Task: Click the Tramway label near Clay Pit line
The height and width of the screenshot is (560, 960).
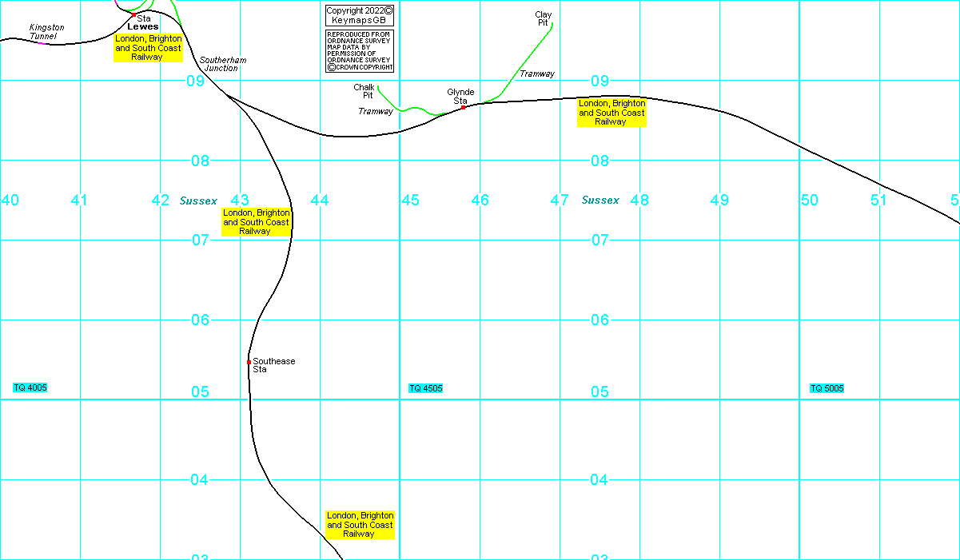Action: (536, 73)
